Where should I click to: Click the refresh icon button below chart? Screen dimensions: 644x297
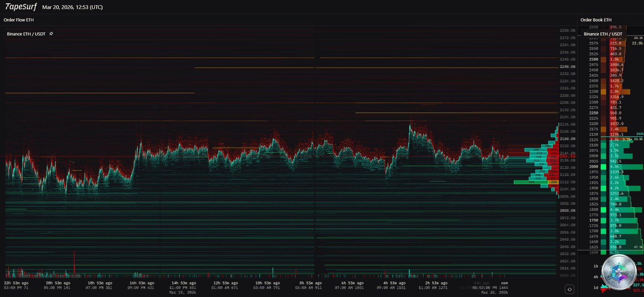pyautogui.click(x=569, y=289)
